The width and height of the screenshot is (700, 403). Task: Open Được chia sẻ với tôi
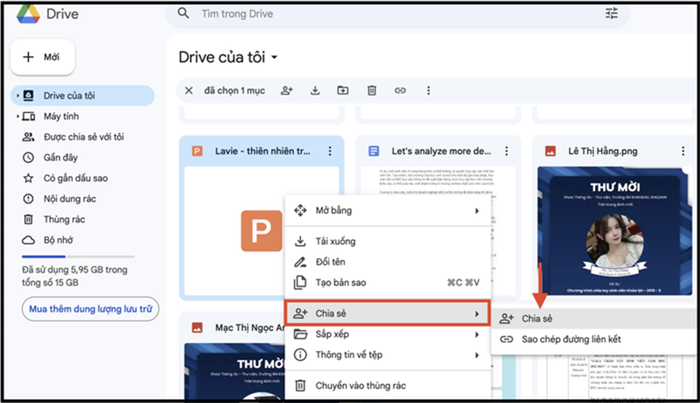coord(83,137)
